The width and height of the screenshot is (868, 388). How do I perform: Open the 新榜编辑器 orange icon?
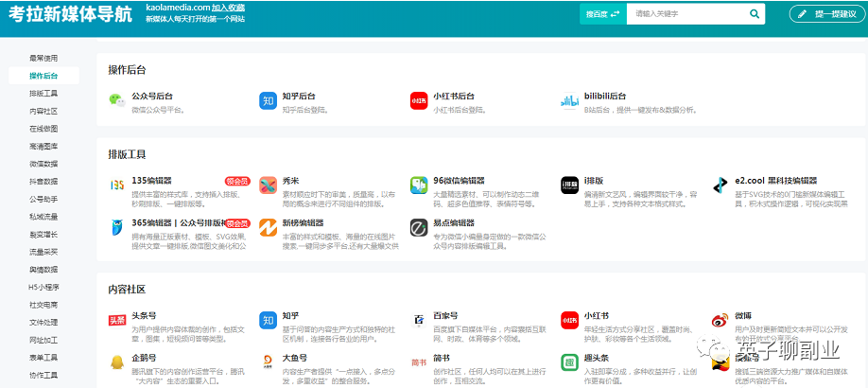(268, 228)
